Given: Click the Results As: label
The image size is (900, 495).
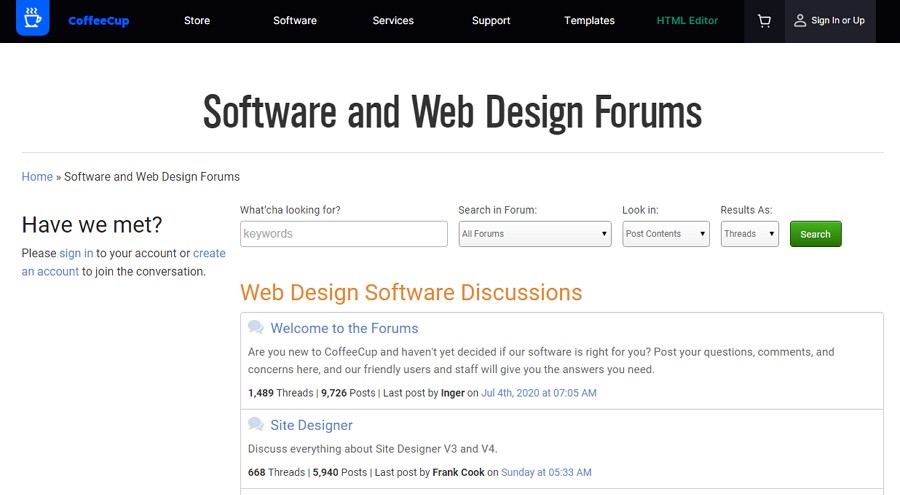Looking at the screenshot, I should [746, 210].
